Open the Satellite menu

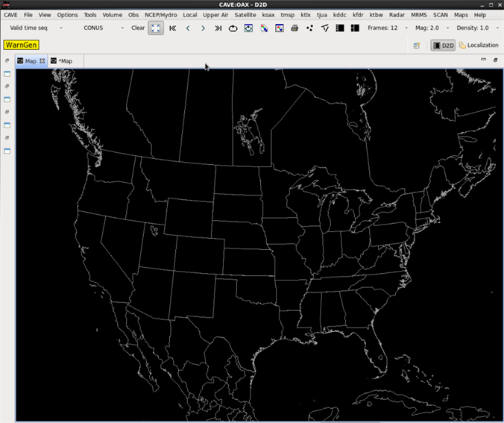245,15
